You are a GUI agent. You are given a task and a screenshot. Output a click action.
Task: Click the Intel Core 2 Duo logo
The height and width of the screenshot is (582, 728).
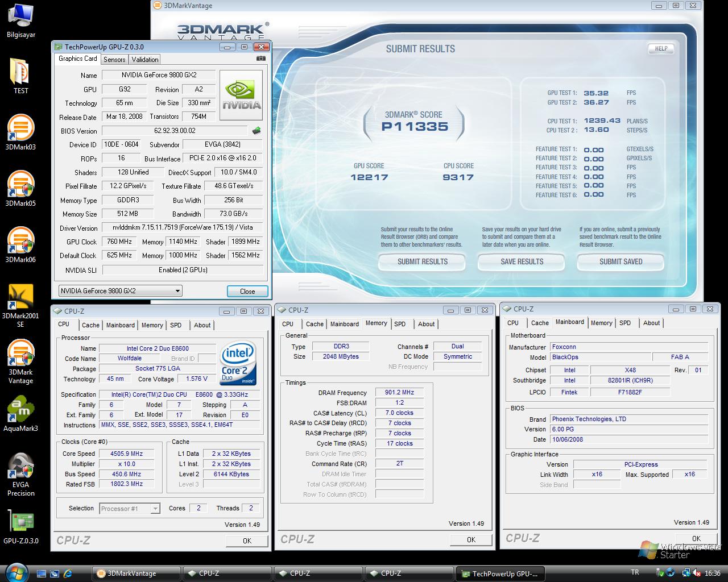point(238,363)
